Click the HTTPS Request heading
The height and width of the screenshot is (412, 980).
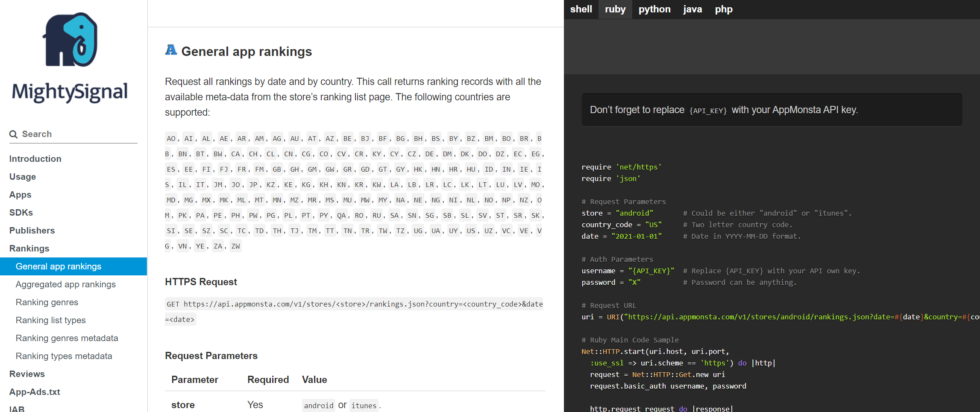201,282
